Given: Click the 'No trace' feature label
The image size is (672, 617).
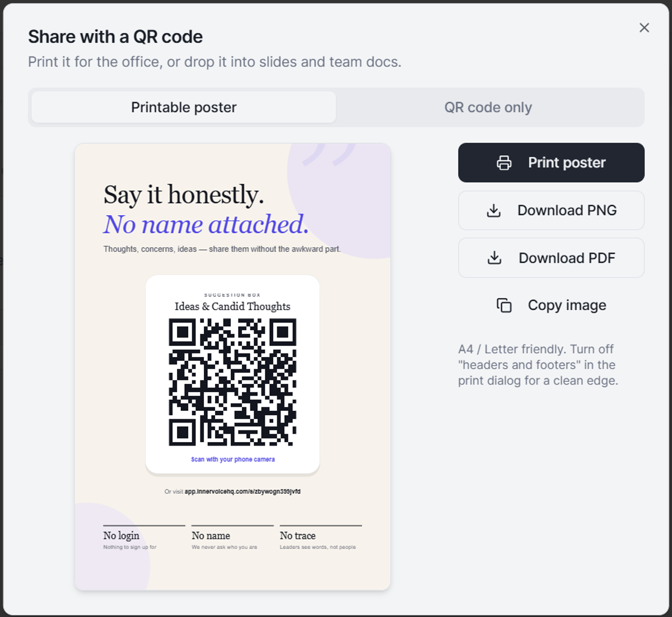Looking at the screenshot, I should [298, 536].
